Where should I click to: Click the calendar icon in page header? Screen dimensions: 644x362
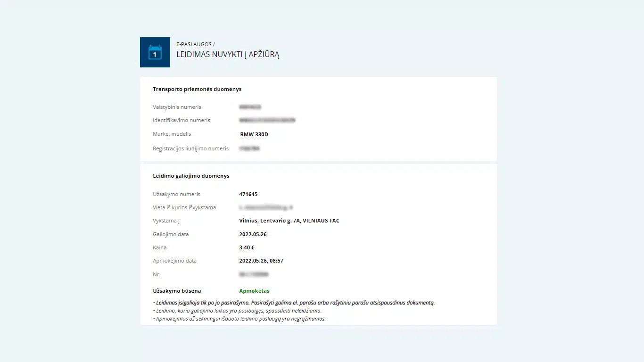tap(155, 52)
